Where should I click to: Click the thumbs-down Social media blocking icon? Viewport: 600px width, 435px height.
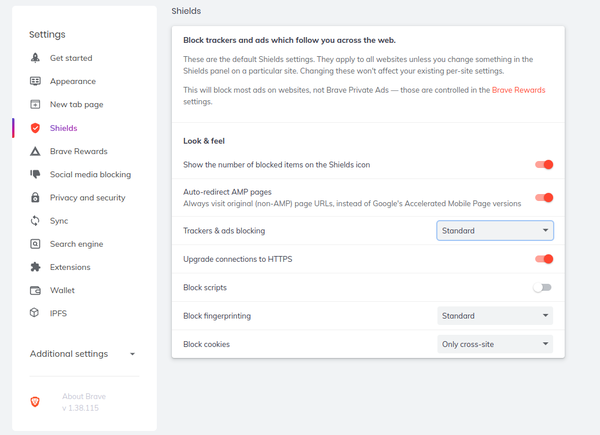coord(36,174)
